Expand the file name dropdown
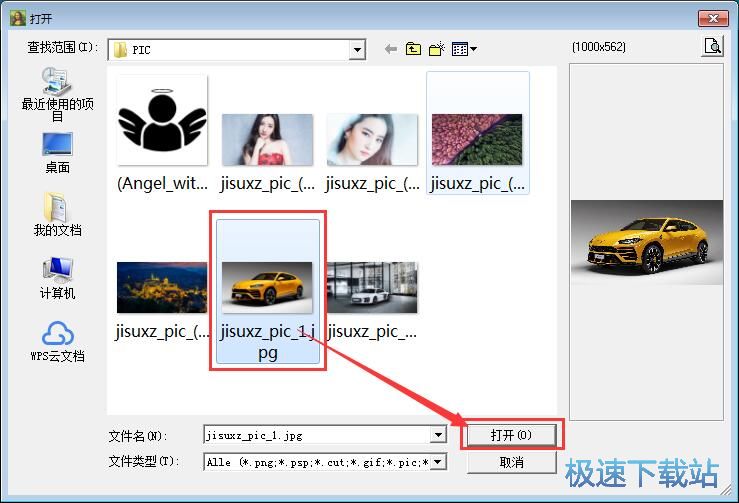 (438, 435)
